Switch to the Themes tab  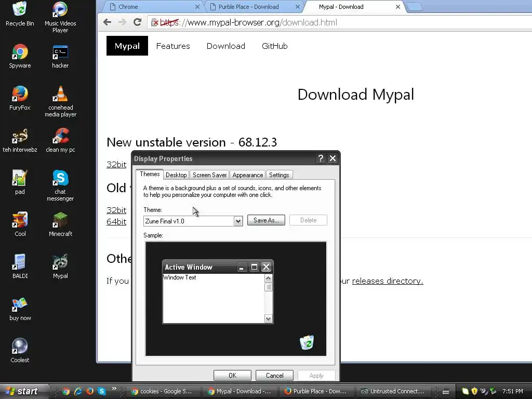[150, 174]
